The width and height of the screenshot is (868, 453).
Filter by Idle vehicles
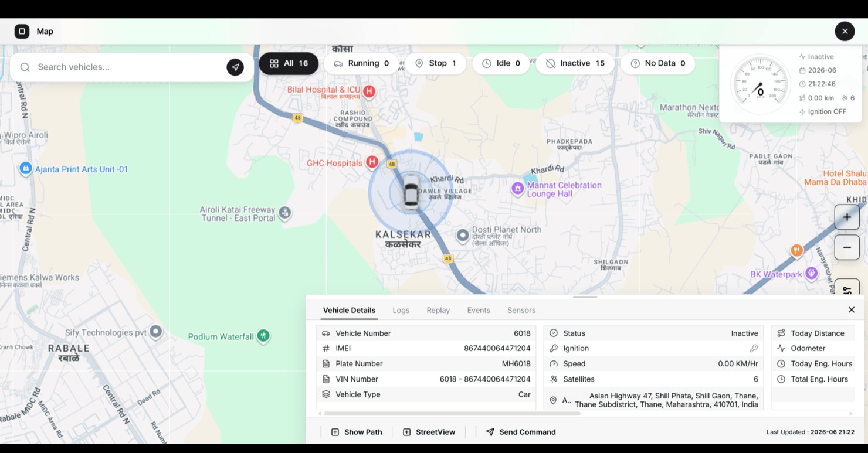pos(501,63)
